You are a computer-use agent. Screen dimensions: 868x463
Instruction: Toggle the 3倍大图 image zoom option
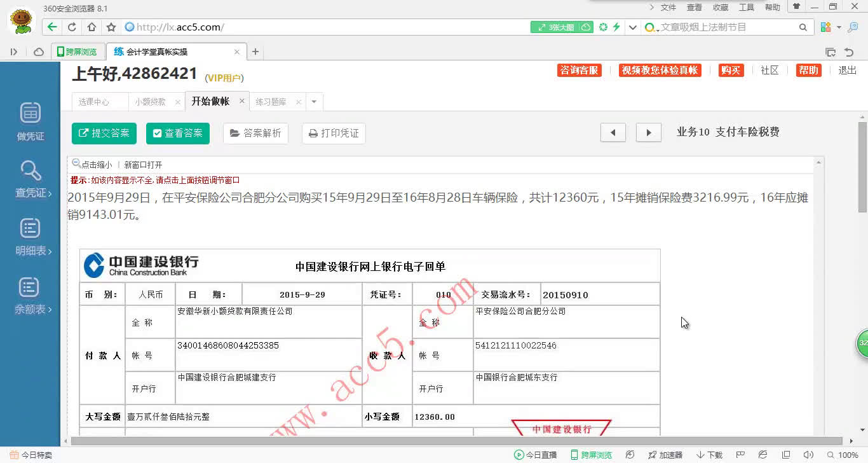pyautogui.click(x=556, y=27)
